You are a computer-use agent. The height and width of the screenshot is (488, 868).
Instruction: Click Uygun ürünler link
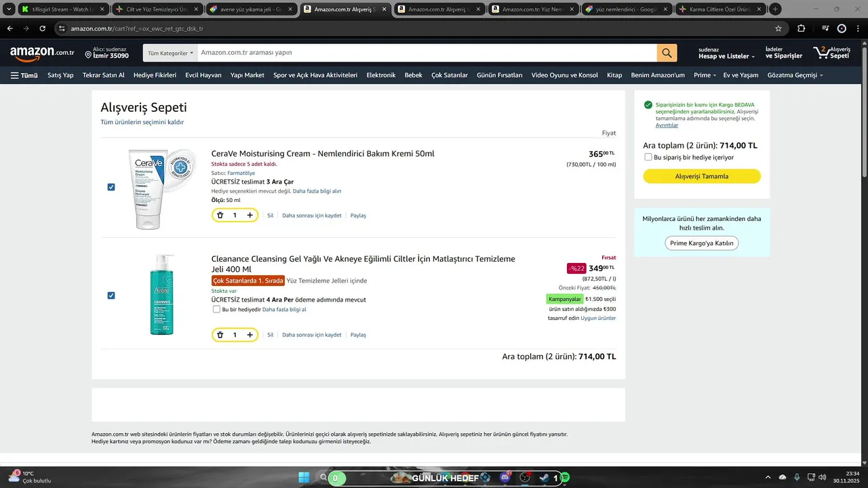pyautogui.click(x=598, y=318)
